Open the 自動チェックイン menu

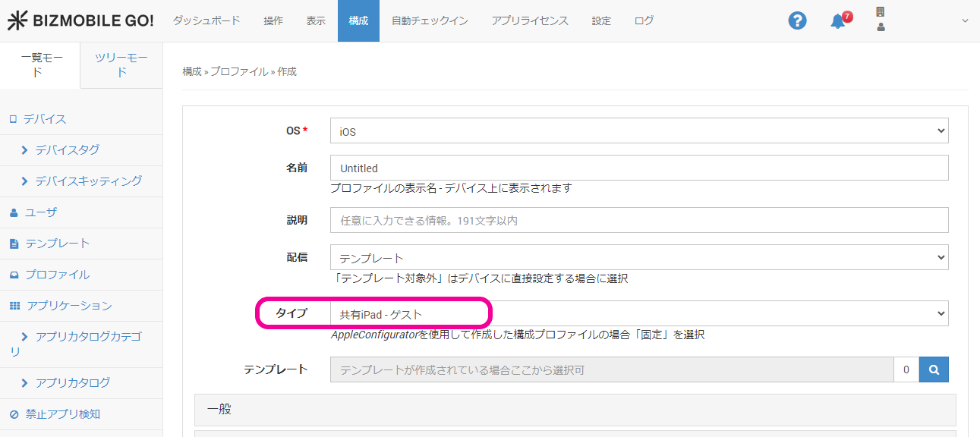(x=430, y=21)
